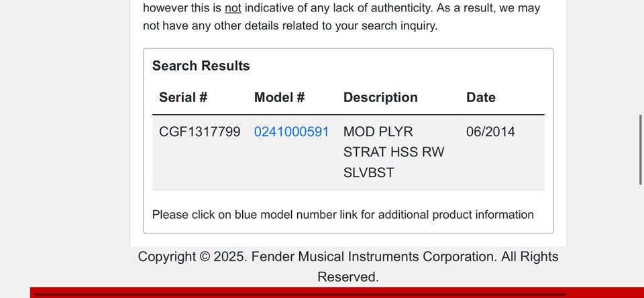Click the Search Results heading
The height and width of the screenshot is (298, 644).
point(201,66)
